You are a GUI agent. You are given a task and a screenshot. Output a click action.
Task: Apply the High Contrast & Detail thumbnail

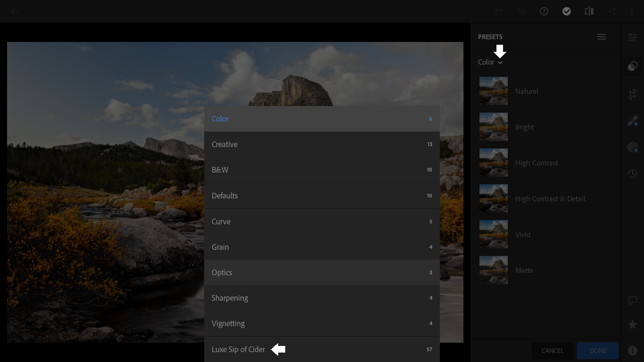pyautogui.click(x=494, y=198)
